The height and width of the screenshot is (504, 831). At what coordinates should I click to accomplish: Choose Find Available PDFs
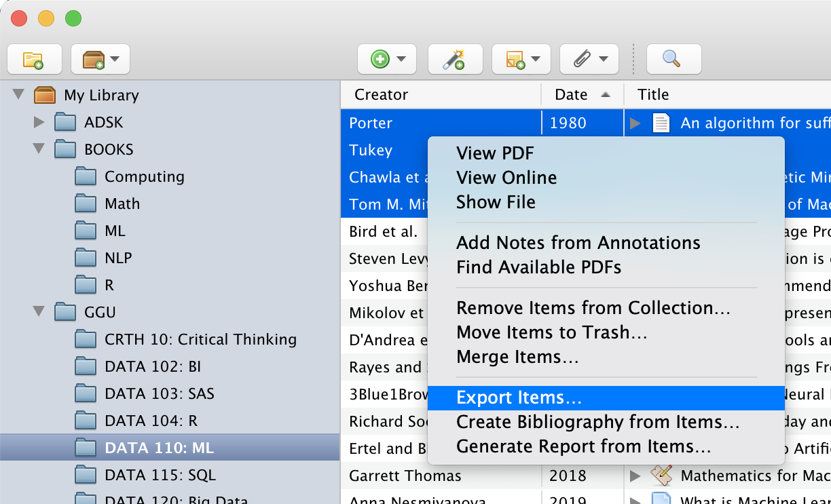(606, 267)
